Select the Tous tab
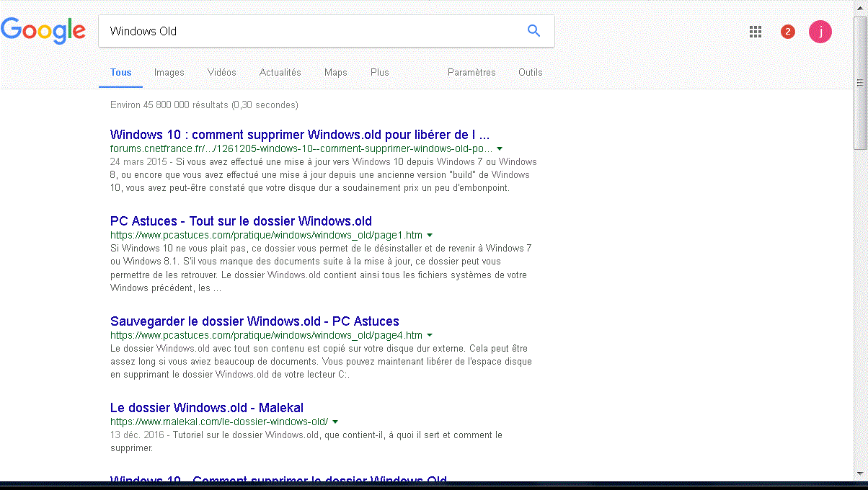The height and width of the screenshot is (490, 868). 121,72
